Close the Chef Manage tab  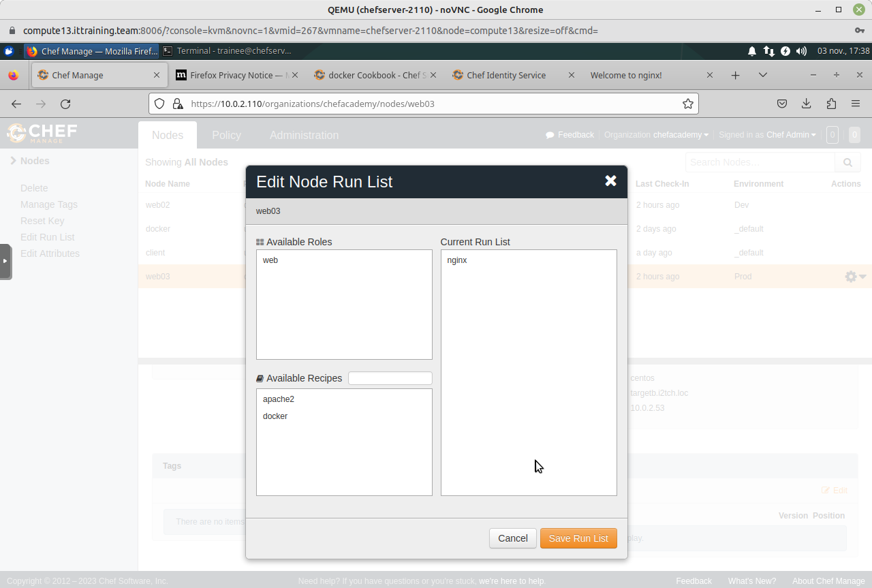pyautogui.click(x=157, y=75)
